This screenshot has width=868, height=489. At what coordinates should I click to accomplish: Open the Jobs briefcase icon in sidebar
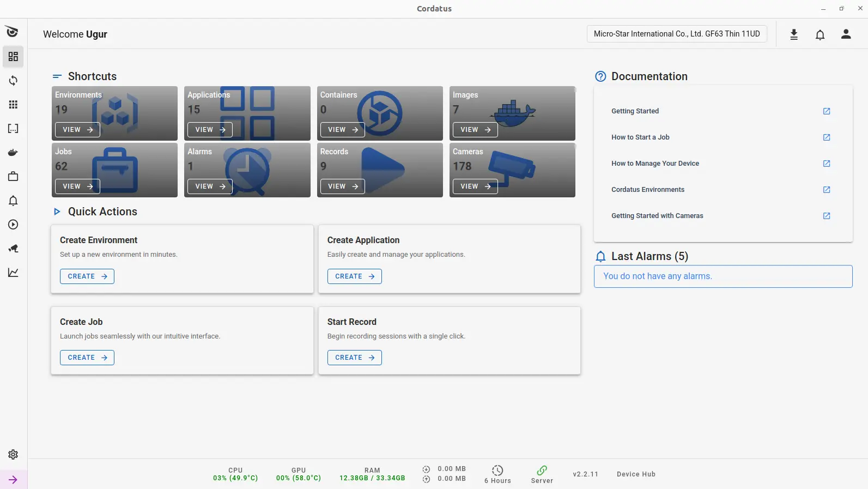pos(13,177)
